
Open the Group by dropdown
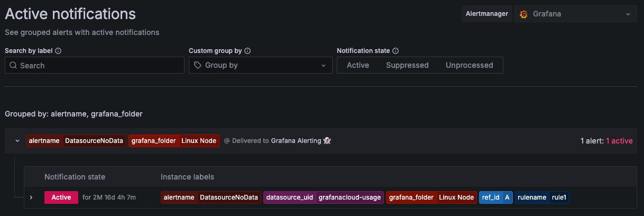tap(260, 65)
